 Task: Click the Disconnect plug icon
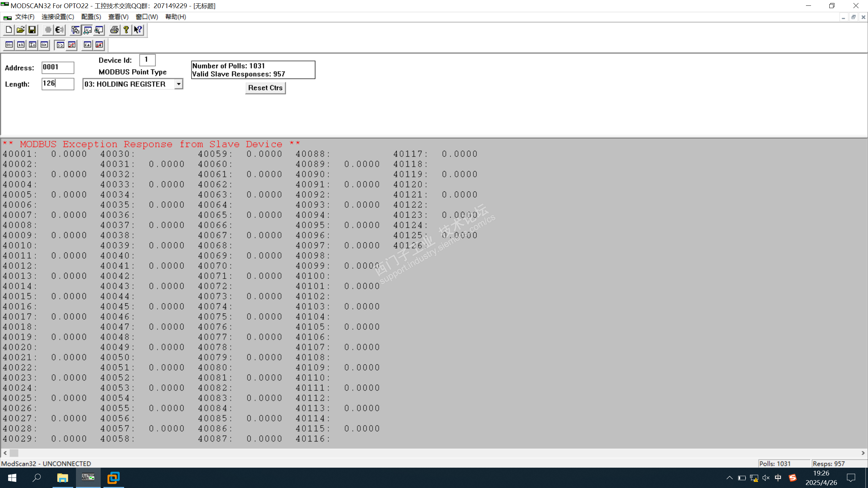tap(60, 30)
